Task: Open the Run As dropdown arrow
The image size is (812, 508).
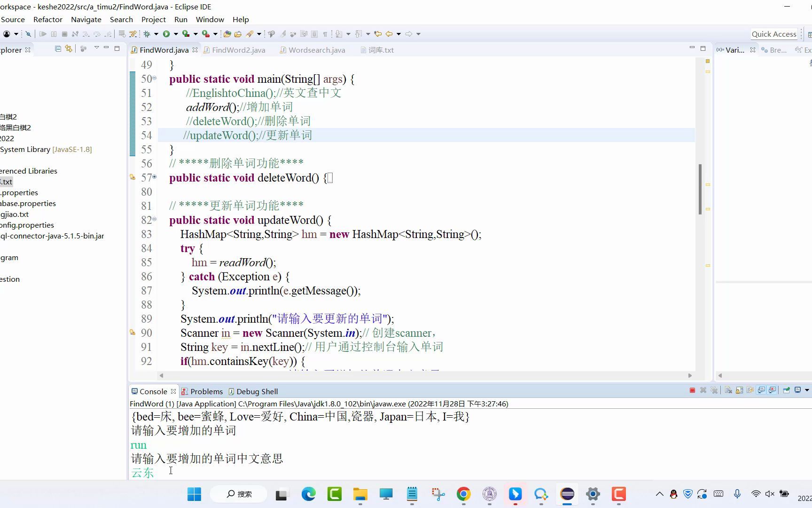Action: pos(176,34)
